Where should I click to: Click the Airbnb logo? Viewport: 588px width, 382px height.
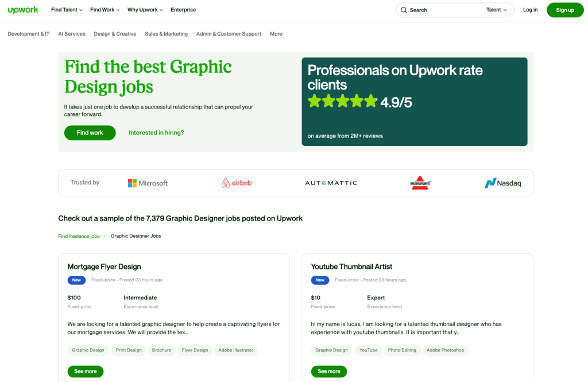[236, 183]
